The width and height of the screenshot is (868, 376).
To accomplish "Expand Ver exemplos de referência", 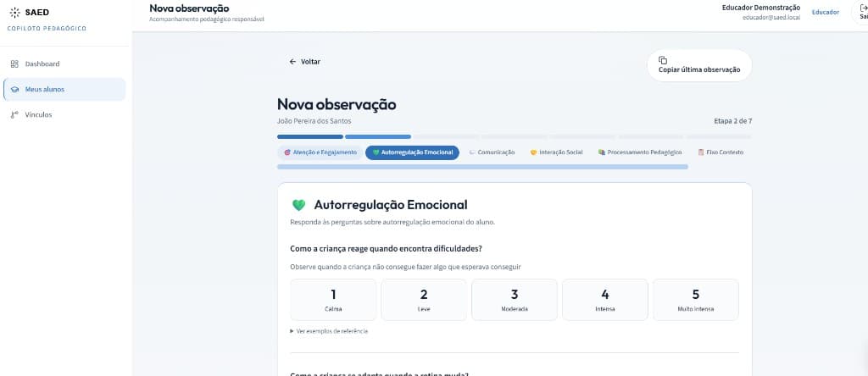I will click(329, 331).
